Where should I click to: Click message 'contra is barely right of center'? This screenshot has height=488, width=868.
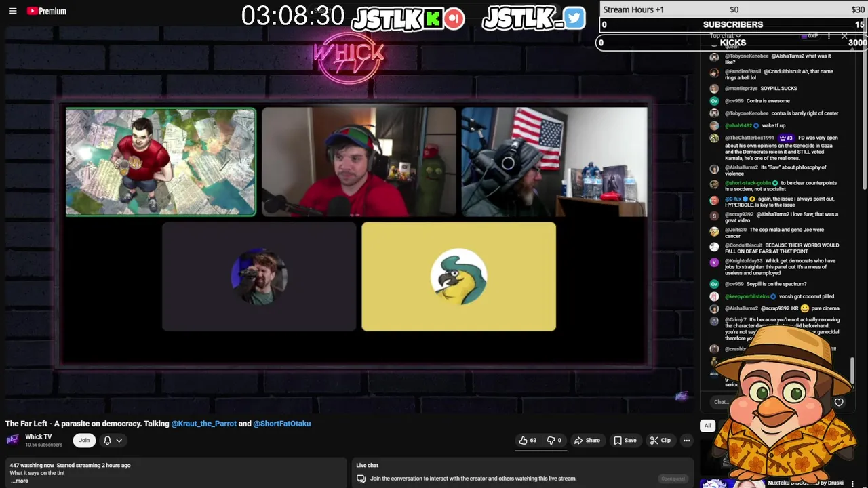(805, 113)
